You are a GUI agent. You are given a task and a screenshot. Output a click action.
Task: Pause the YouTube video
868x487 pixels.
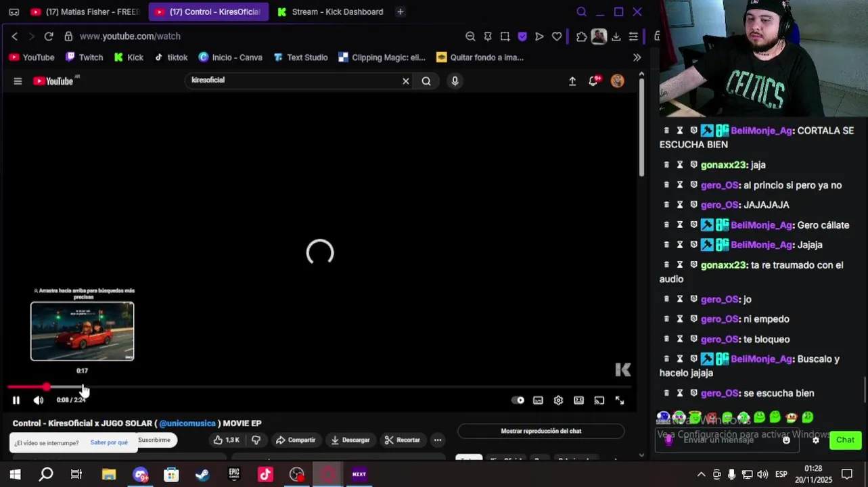pyautogui.click(x=16, y=400)
